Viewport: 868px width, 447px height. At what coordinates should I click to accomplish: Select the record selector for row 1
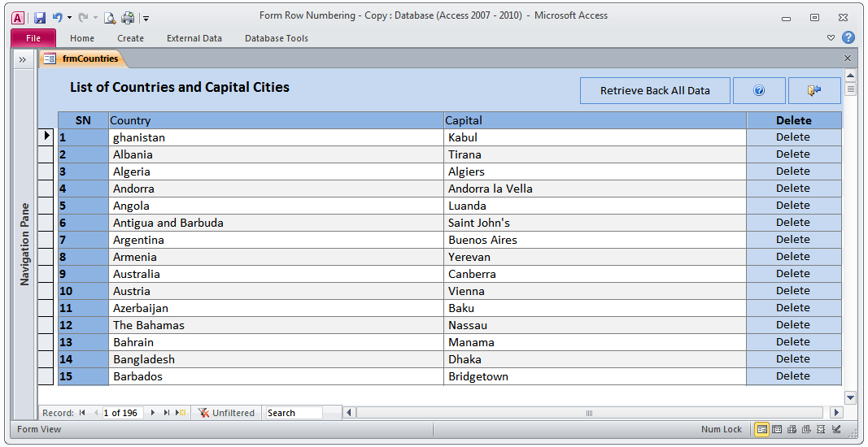pyautogui.click(x=47, y=137)
